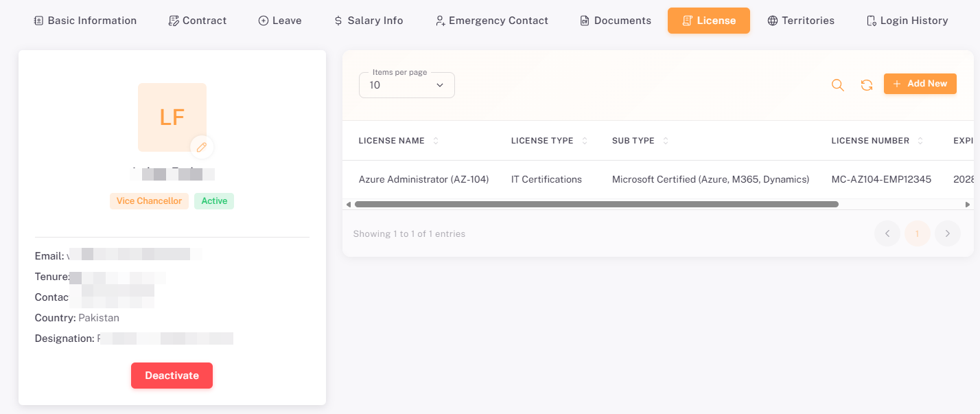The image size is (980, 414).
Task: Click Azure Administrator (AZ-104) cell
Action: [423, 179]
